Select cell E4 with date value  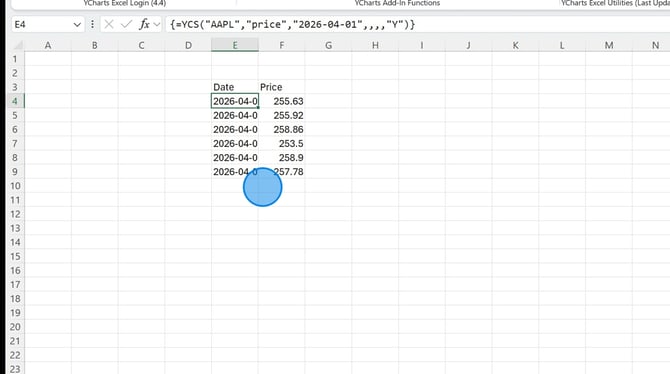click(235, 101)
